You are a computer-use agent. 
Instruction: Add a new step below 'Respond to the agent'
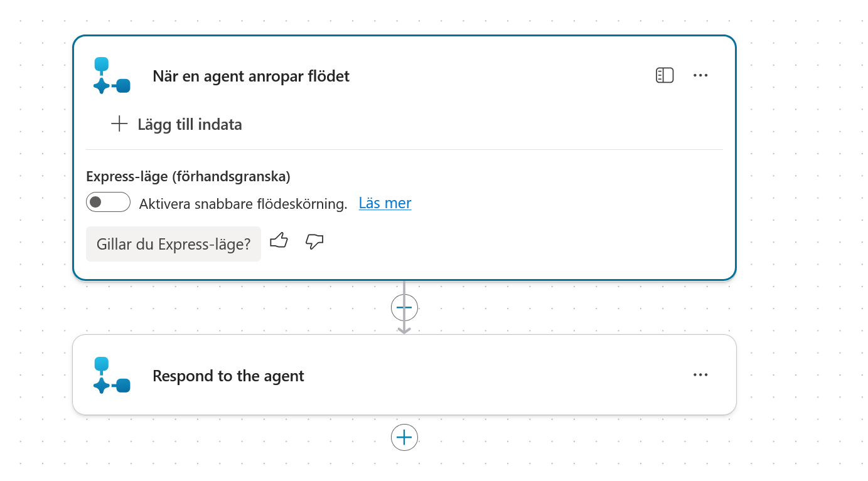click(x=404, y=437)
